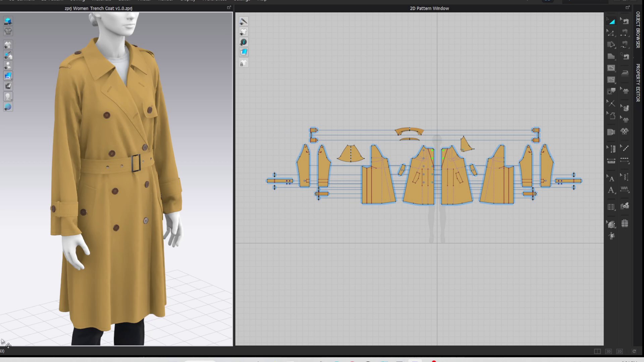
Task: Select the collar pattern piece in 2D window
Action: pyautogui.click(x=409, y=131)
